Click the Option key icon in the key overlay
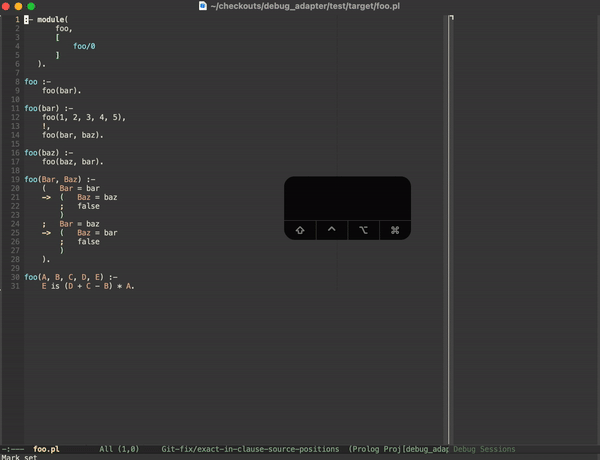600x460 pixels. [x=364, y=230]
